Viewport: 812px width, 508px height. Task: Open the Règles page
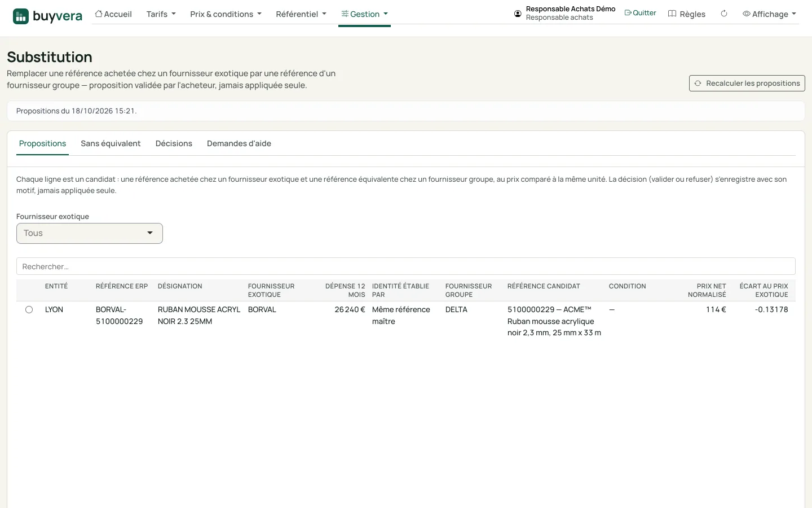point(686,14)
